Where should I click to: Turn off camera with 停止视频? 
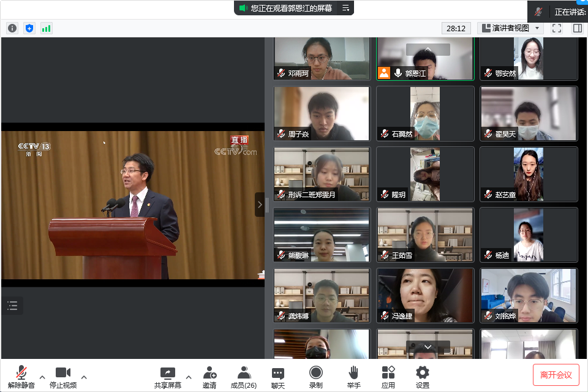point(63,377)
